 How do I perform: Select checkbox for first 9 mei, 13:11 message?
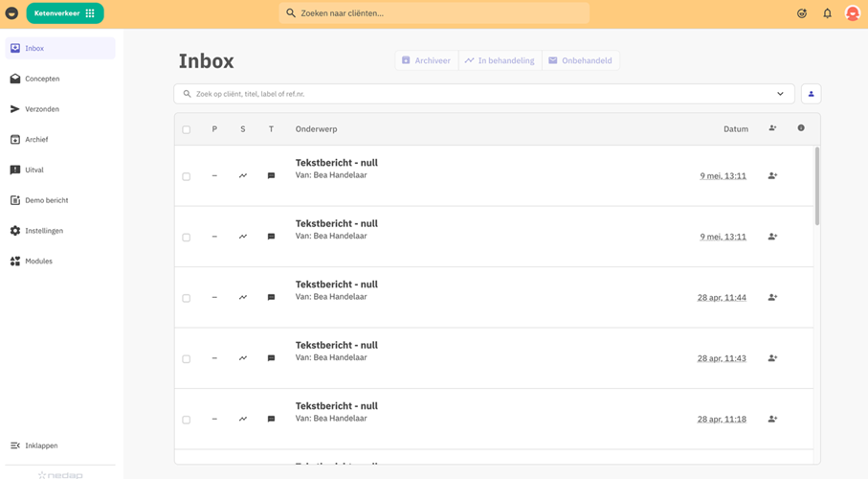click(x=186, y=176)
